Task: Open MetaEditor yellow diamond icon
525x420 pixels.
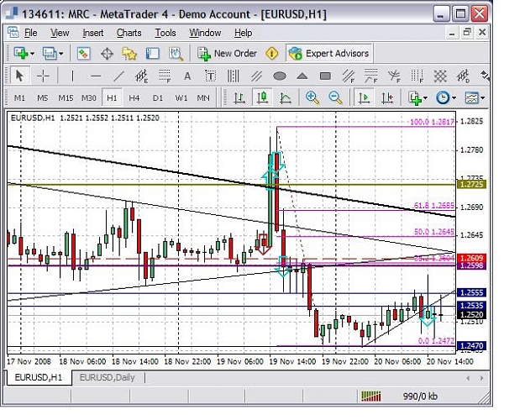Action: click(x=271, y=53)
